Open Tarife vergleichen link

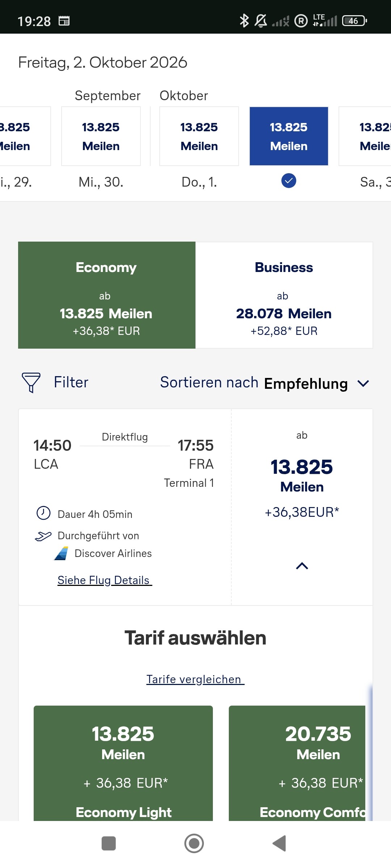coord(195,679)
